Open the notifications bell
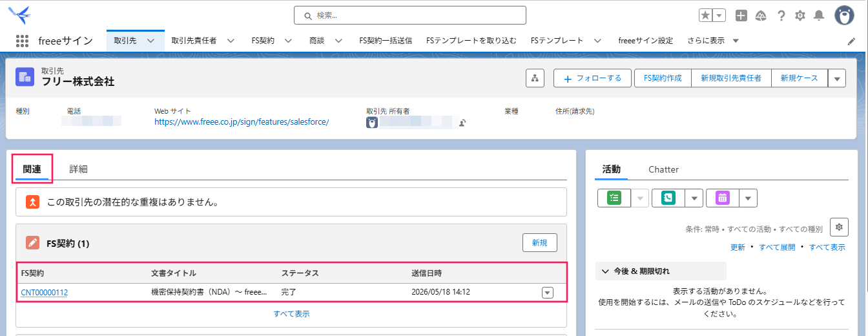Image resolution: width=868 pixels, height=336 pixels. tap(819, 16)
